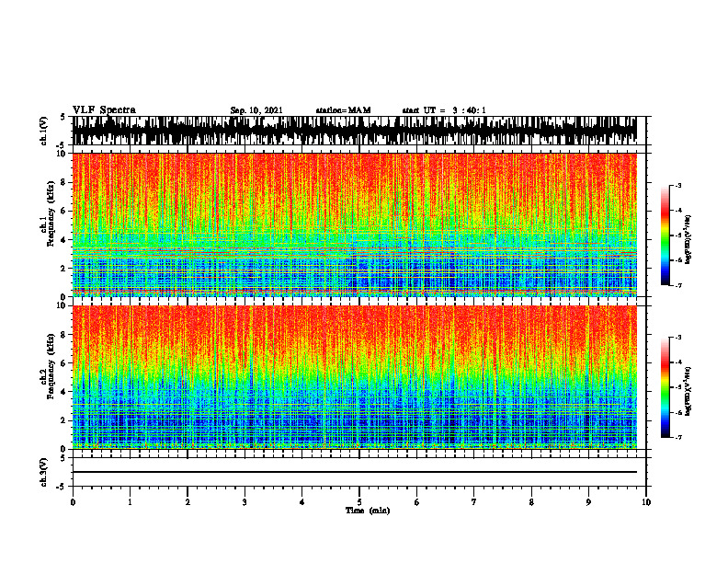Click the date "Sep. 10, 2021"
The image size is (728, 563).
256,110
